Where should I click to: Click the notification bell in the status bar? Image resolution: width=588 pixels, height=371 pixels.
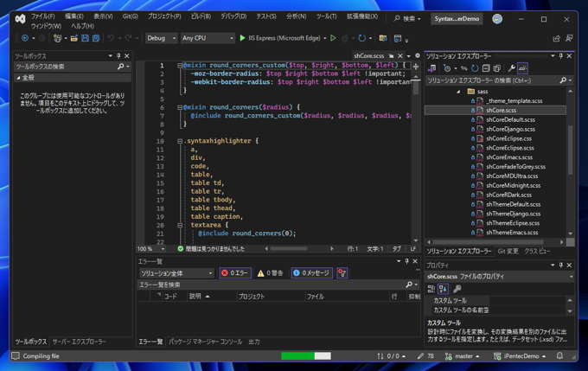pyautogui.click(x=559, y=355)
